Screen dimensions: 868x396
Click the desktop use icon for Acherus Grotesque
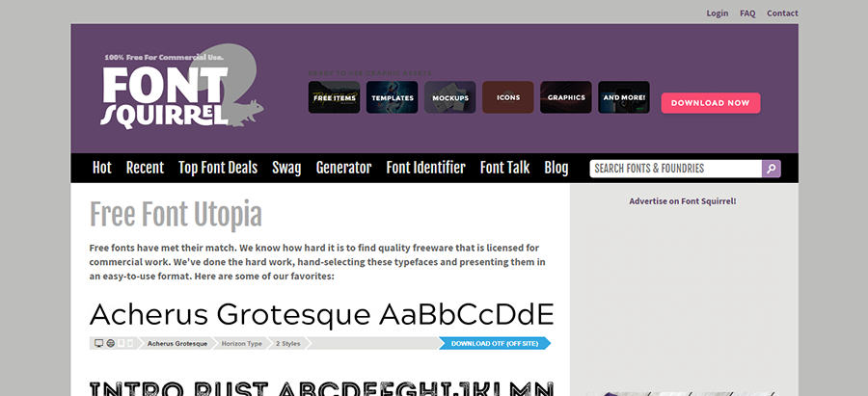click(98, 343)
